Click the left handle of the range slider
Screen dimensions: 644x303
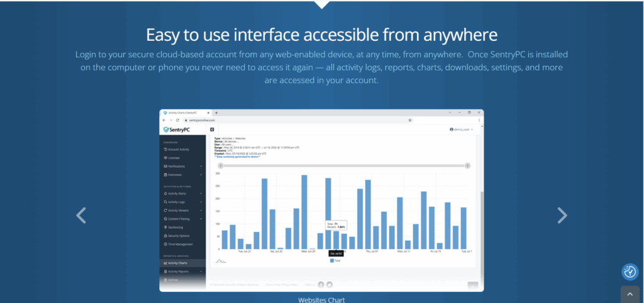(221, 165)
